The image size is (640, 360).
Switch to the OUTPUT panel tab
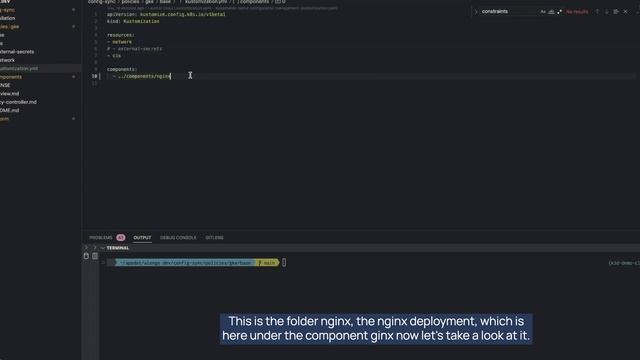pos(142,238)
